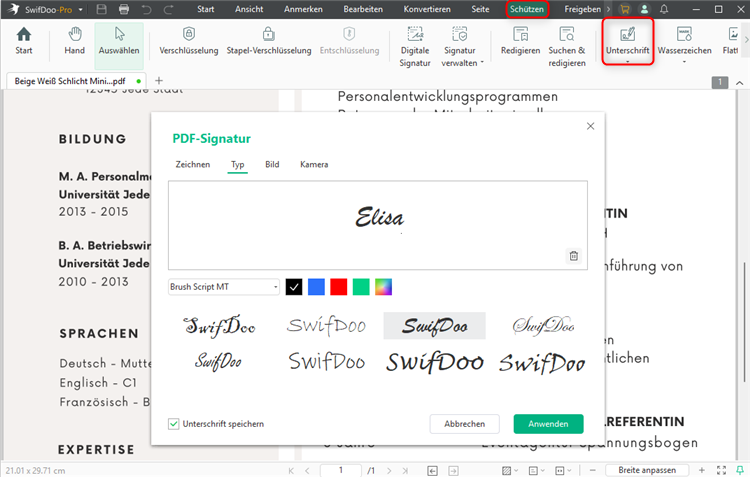Click the Entschlüsselung decryption tool
The image size is (750, 477).
coord(349,41)
